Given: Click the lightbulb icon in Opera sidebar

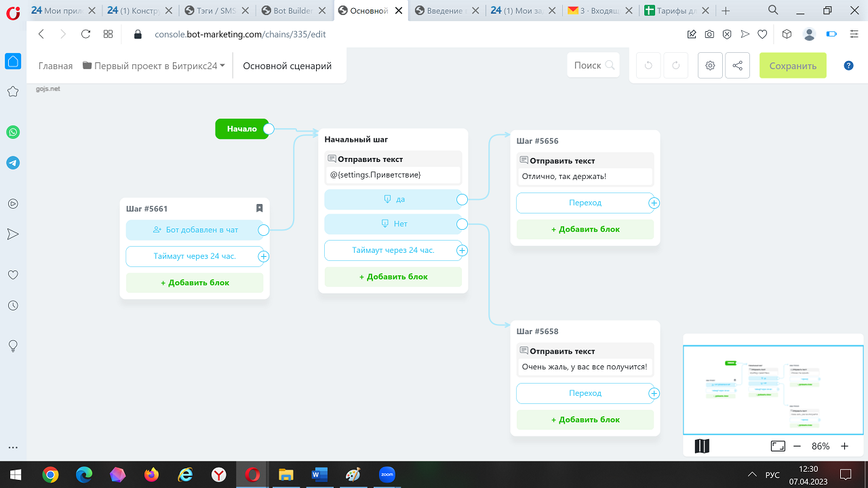Looking at the screenshot, I should pos(13,346).
